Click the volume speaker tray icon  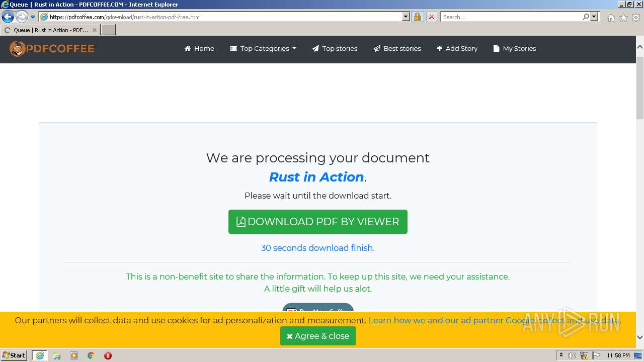point(572,355)
